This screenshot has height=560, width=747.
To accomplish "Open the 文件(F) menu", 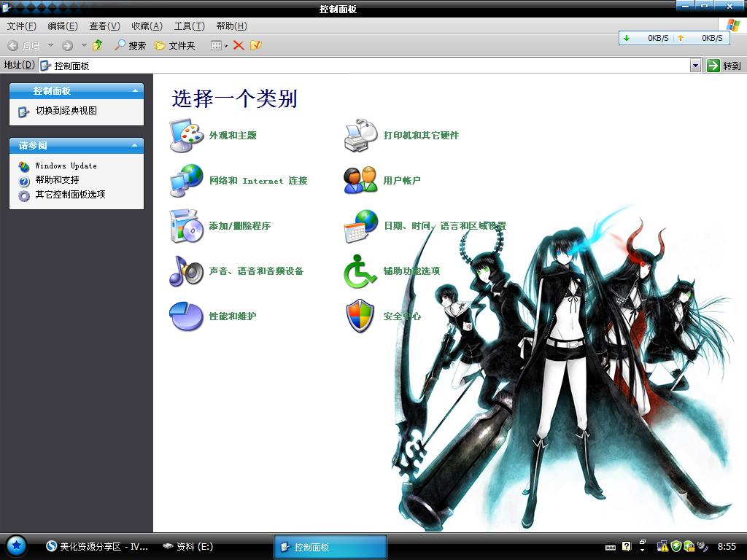I will click(x=21, y=26).
